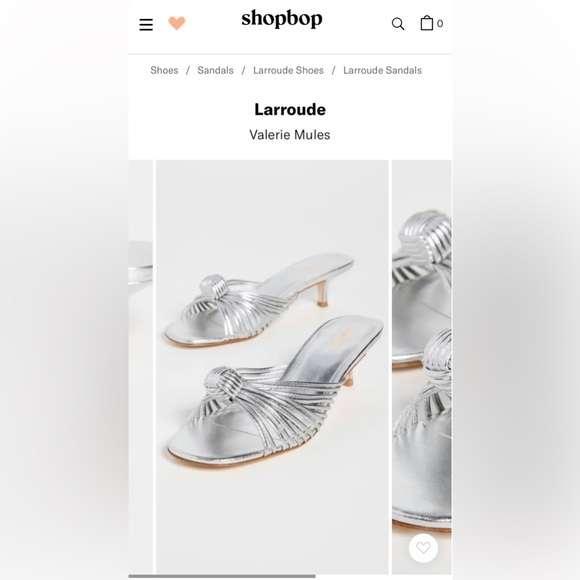Image resolution: width=580 pixels, height=580 pixels.
Task: Go to shopbop home logo
Action: 282,19
